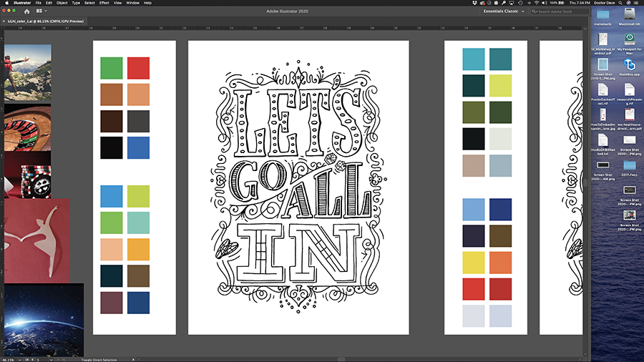Select the navy blue swatch in right lower palette

tap(501, 210)
